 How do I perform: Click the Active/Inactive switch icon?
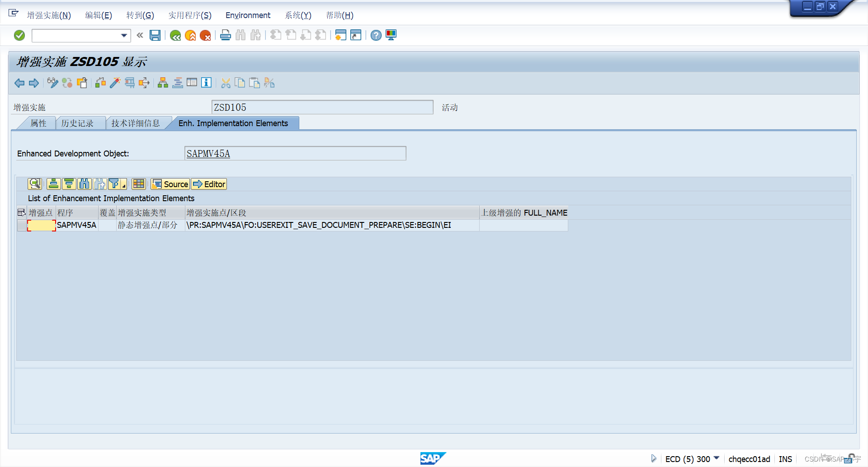point(67,83)
